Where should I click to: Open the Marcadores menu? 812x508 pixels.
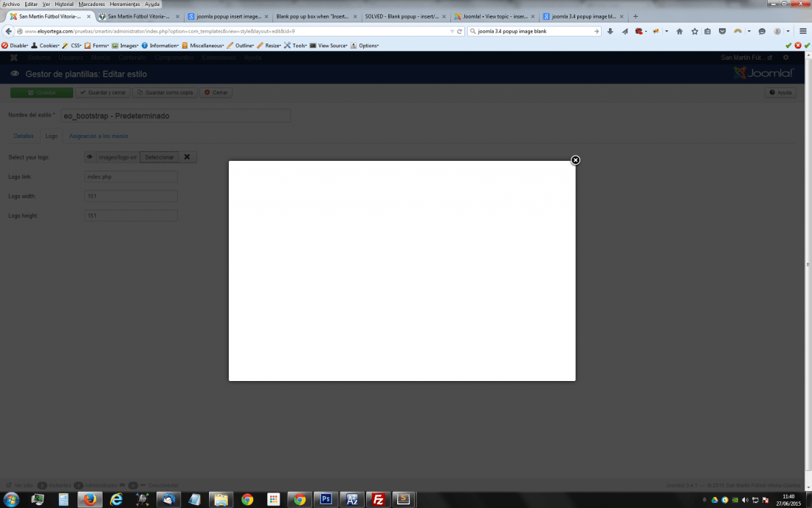click(92, 4)
